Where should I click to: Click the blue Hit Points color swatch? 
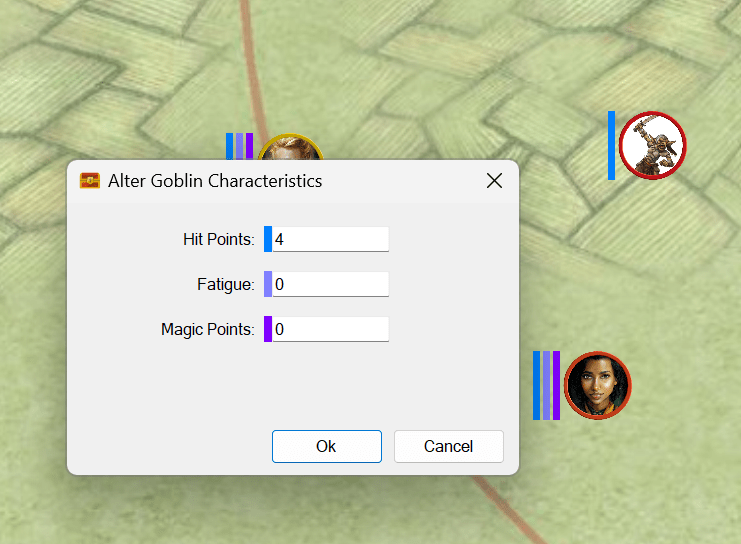(x=268, y=239)
